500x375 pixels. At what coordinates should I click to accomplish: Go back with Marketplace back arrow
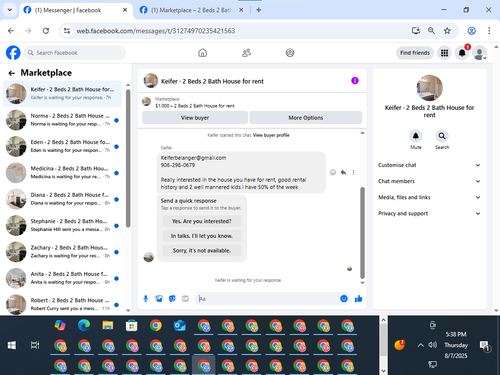click(x=12, y=73)
